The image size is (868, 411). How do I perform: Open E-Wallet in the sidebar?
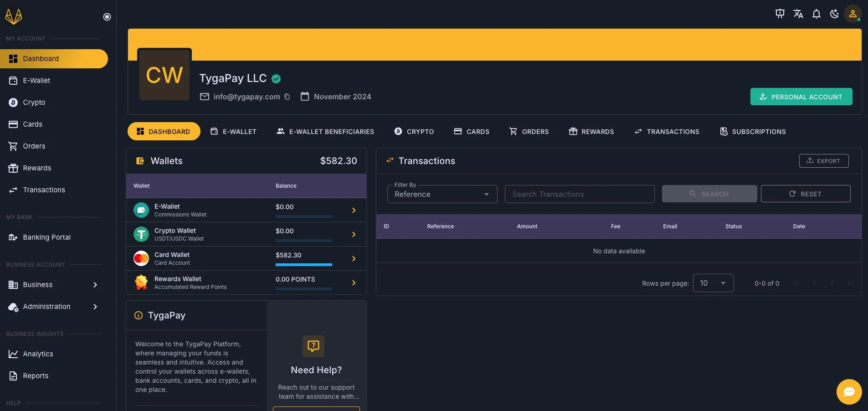[x=54, y=81]
